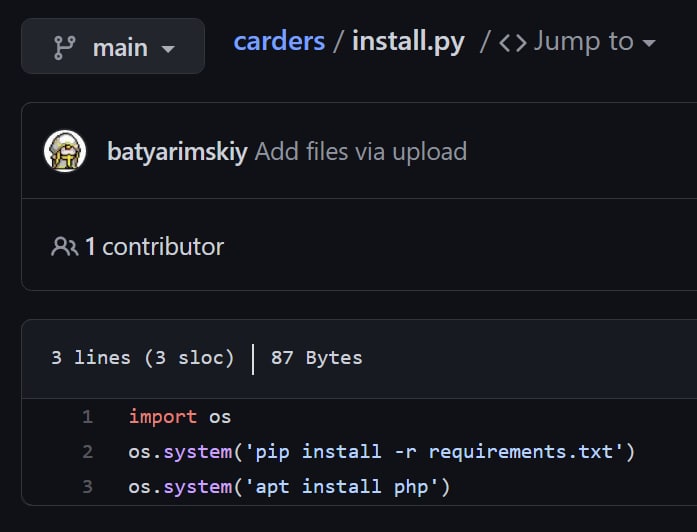The image size is (697, 532).
Task: Open batyarimskiy's avatar image
Action: [65, 151]
